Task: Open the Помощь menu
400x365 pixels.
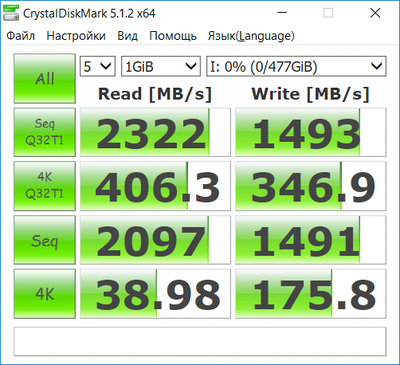Action: pos(173,36)
